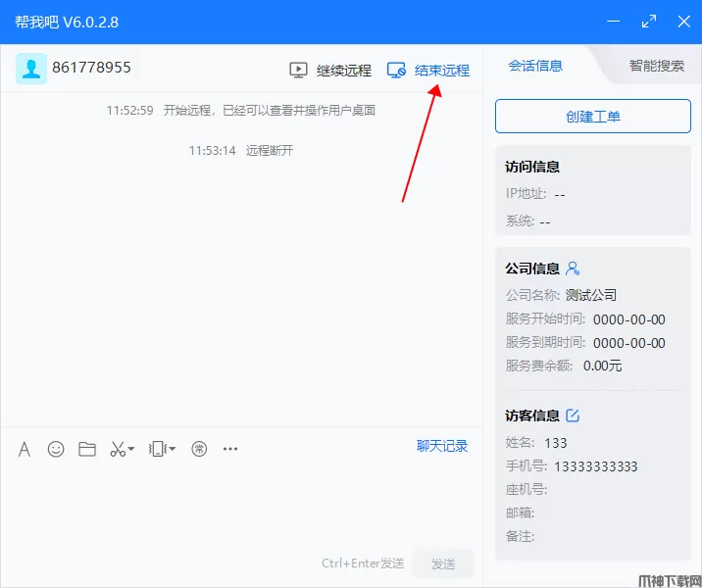
Task: Open the 聊天记录 chat history link
Action: point(442,446)
